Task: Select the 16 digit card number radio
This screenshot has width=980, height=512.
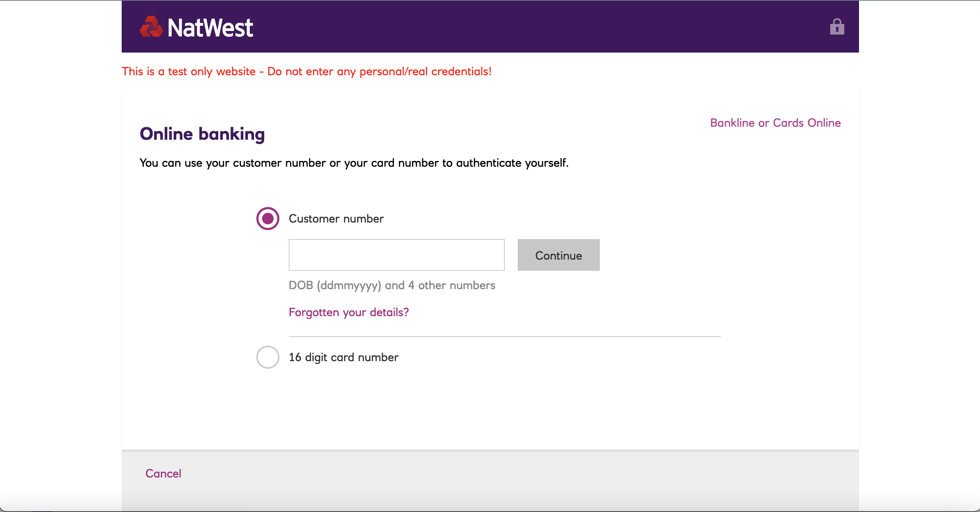Action: coord(268,357)
